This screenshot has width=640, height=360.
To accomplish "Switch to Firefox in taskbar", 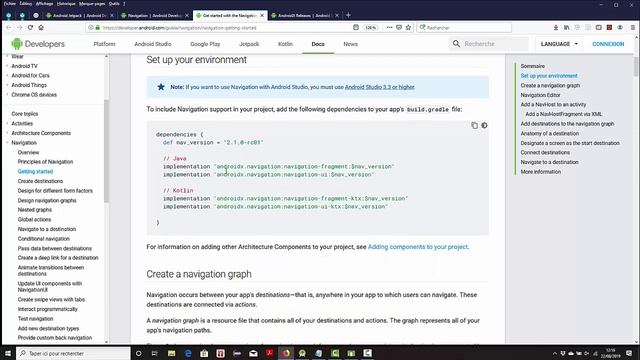I will pos(286,353).
